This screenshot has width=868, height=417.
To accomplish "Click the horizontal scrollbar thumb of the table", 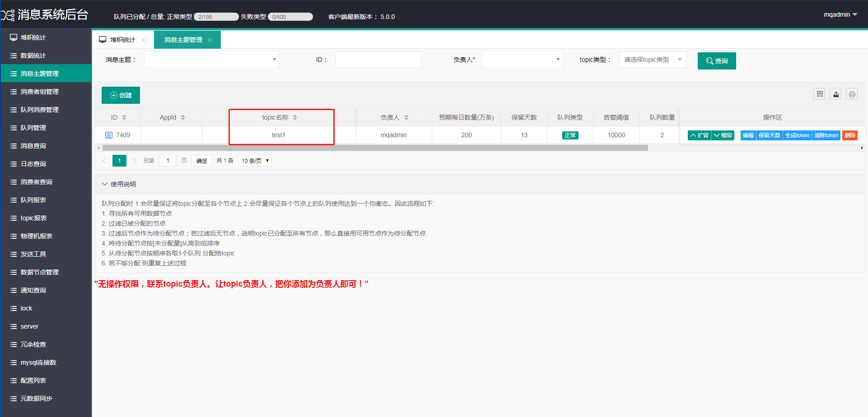I will (375, 148).
